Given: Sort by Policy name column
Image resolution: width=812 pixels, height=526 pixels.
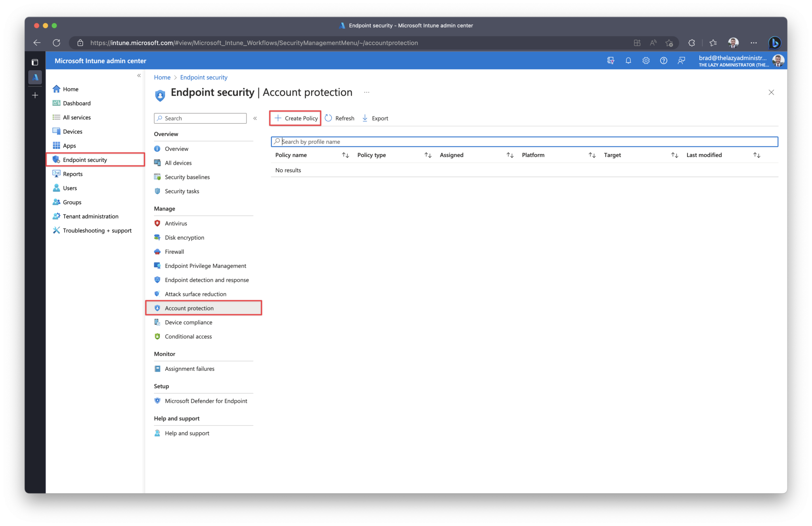Looking at the screenshot, I should [x=345, y=155].
